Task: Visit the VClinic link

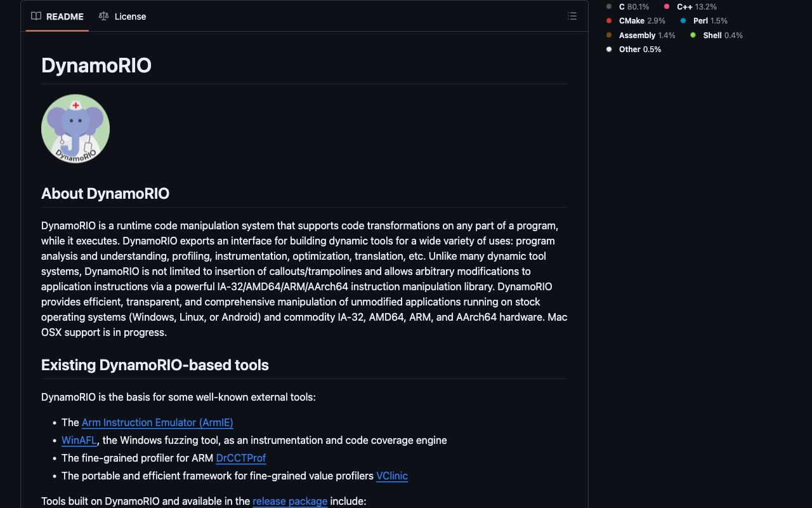Action: [392, 476]
